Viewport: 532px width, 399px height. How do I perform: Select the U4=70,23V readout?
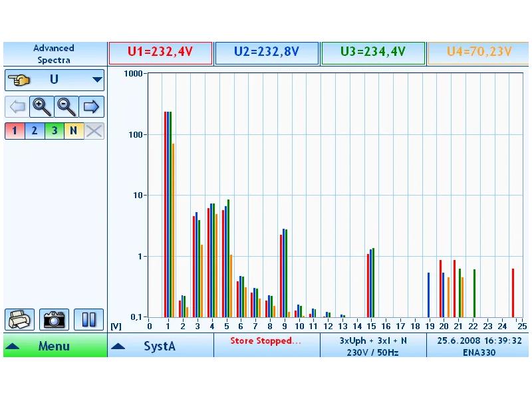pyautogui.click(x=479, y=53)
